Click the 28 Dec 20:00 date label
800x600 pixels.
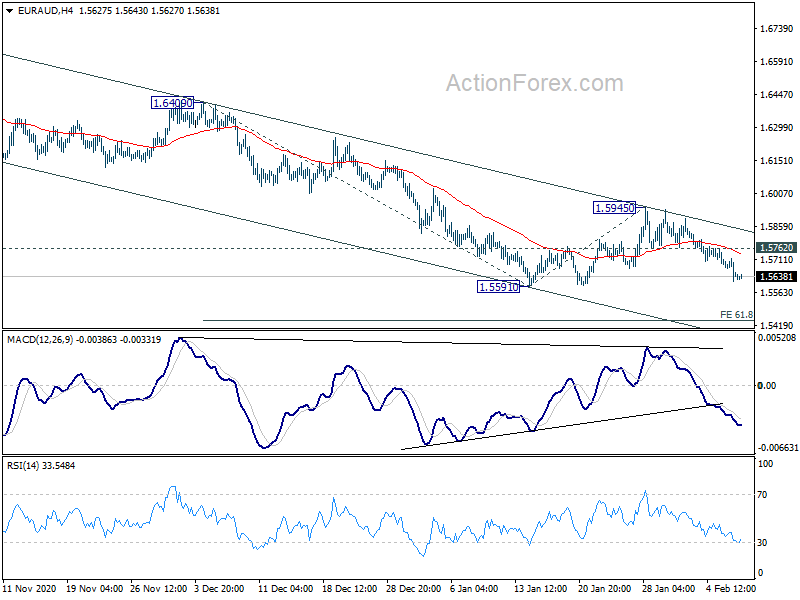(414, 589)
